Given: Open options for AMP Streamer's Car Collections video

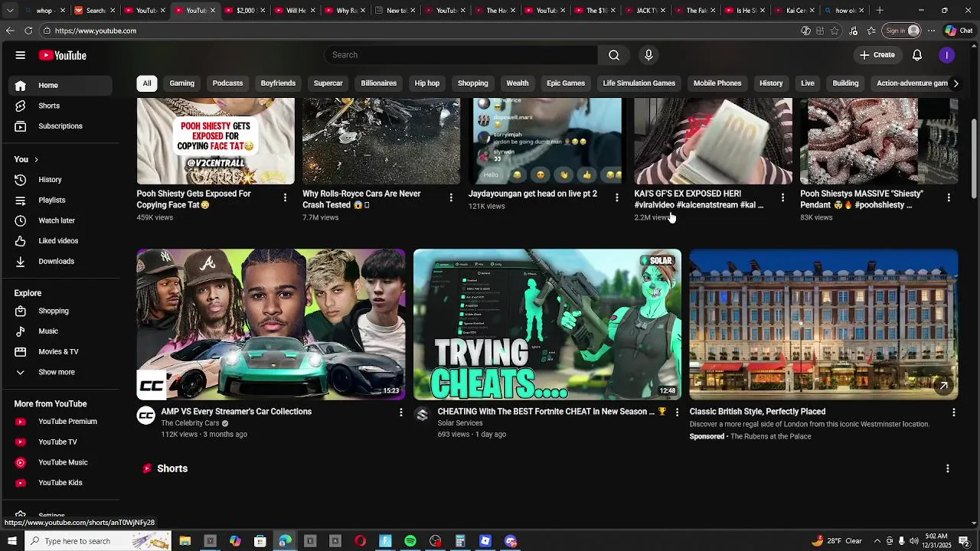Looking at the screenshot, I should 400,412.
